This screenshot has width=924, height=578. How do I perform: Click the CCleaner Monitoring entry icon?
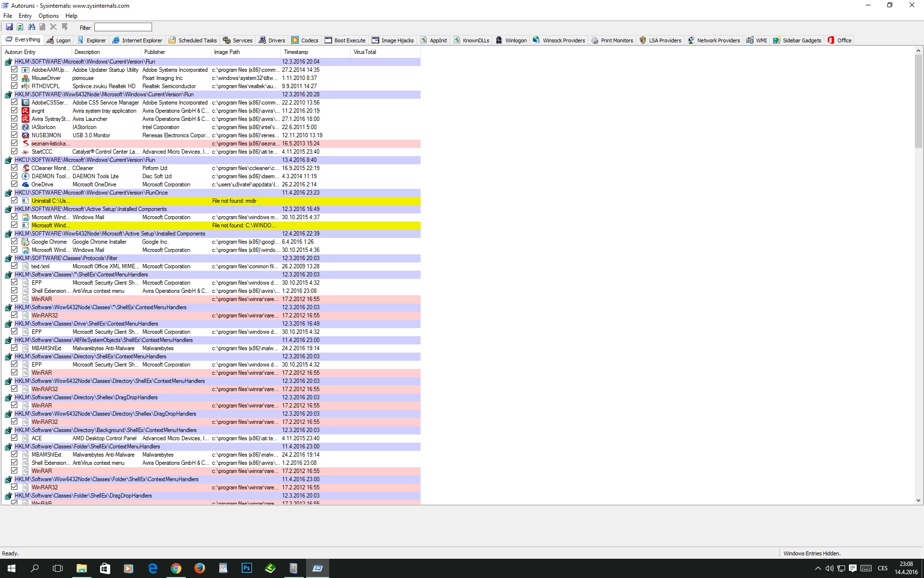coord(26,168)
